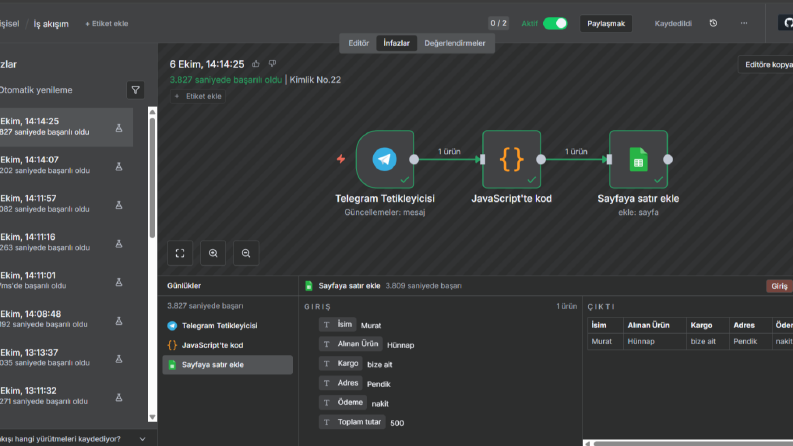Select the JavaScript'te kod node on canvas

(512, 159)
